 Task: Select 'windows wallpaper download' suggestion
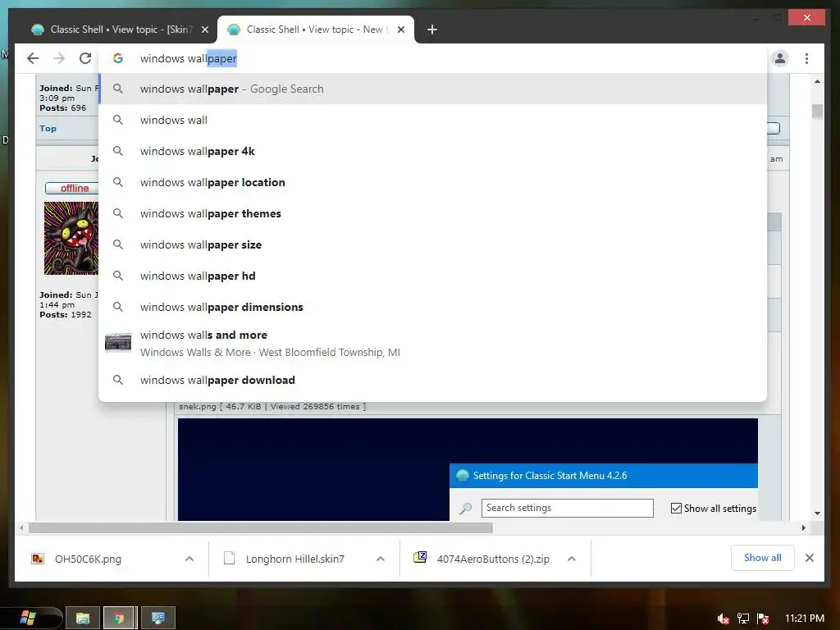point(433,380)
